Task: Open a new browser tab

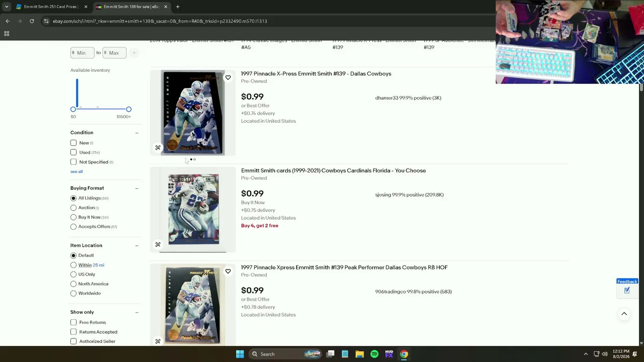Action: [x=178, y=7]
